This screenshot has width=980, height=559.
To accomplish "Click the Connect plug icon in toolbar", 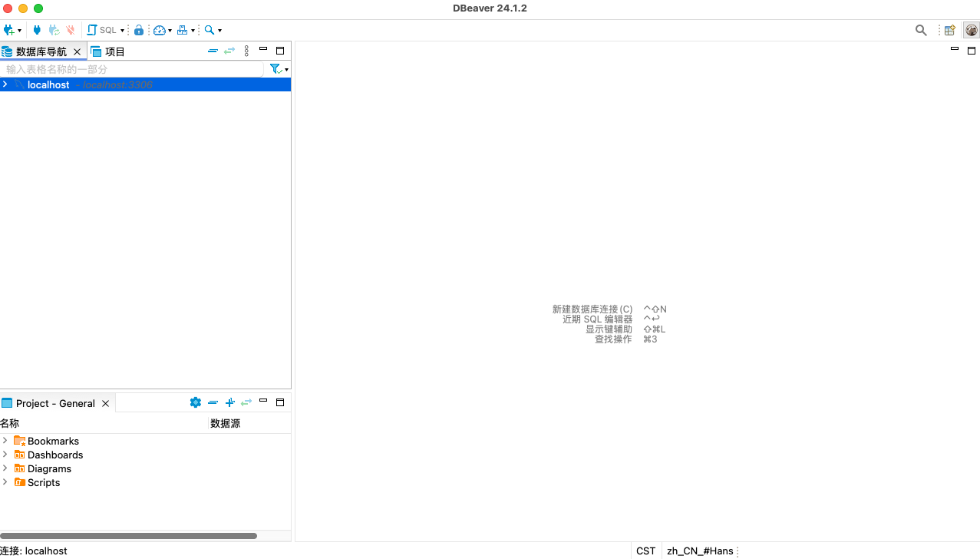I will pos(36,30).
